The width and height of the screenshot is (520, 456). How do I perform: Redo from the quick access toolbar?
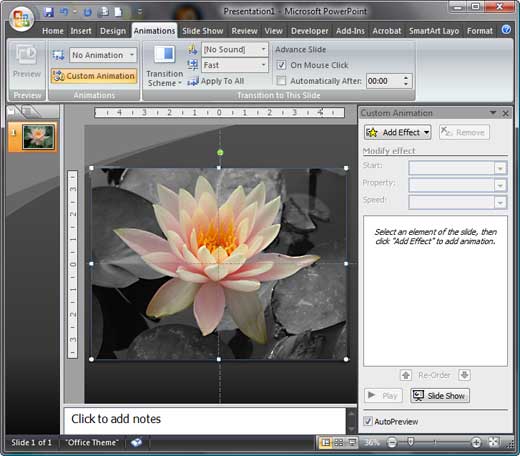88,12
